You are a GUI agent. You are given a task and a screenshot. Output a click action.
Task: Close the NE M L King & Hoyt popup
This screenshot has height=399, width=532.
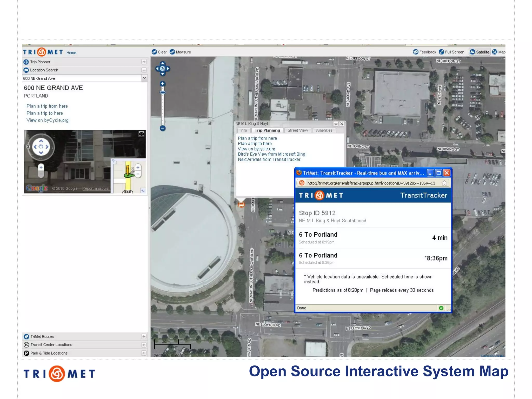(x=342, y=124)
